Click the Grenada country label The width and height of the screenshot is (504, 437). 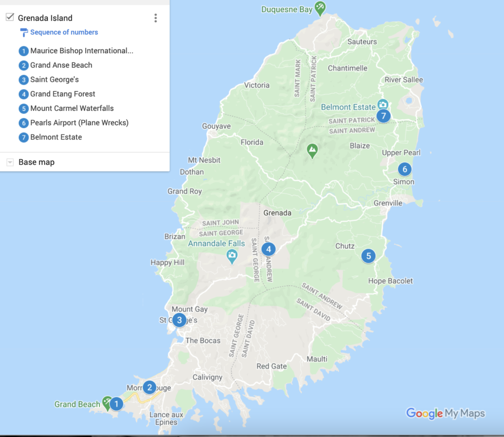pos(278,213)
